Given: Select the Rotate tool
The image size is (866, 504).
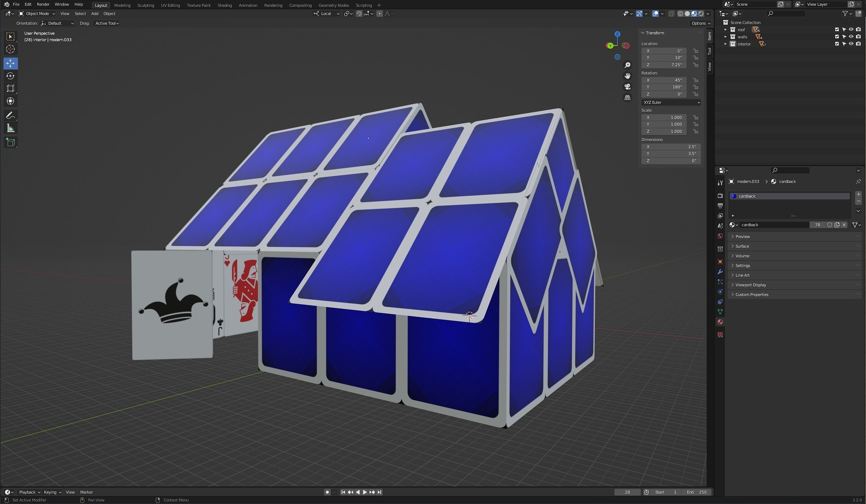Looking at the screenshot, I should point(10,76).
